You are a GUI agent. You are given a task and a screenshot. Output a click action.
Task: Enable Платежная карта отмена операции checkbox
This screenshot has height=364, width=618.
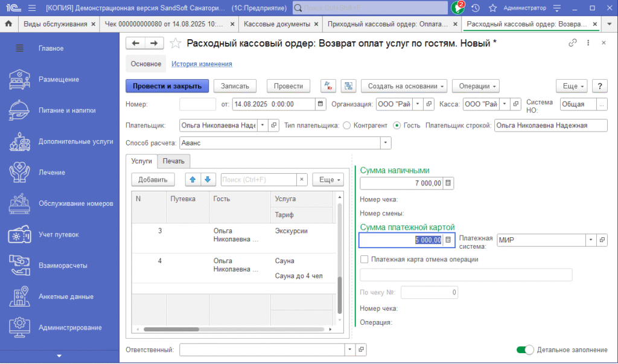(364, 260)
